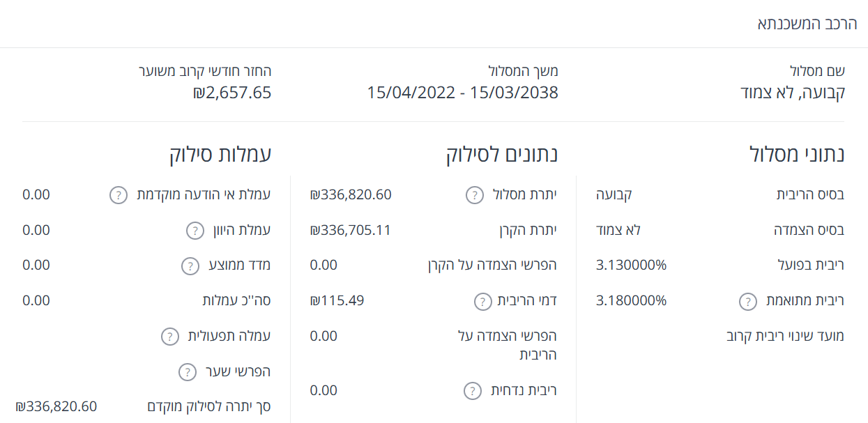This screenshot has height=423, width=868.
Task: Open the יתרת מסלול info icon
Action: click(x=474, y=195)
